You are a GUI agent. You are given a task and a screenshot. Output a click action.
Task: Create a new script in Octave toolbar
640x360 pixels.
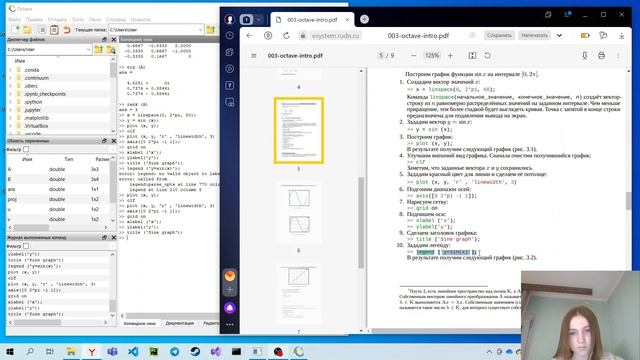(x=16, y=30)
